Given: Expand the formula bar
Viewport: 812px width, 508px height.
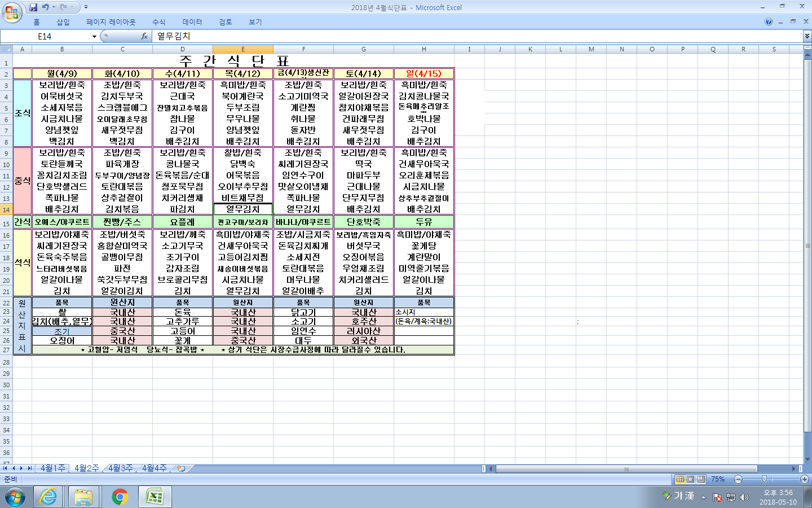Looking at the screenshot, I should (x=807, y=36).
